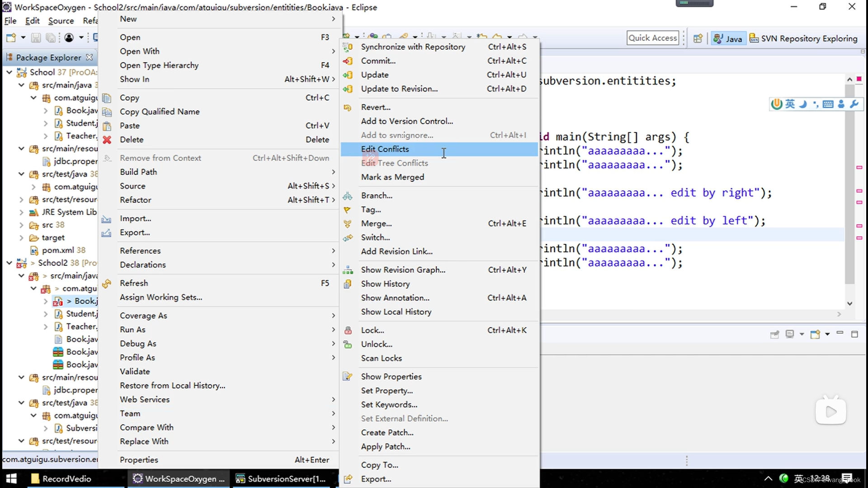
Task: Open the Edit menu
Action: click(x=32, y=21)
